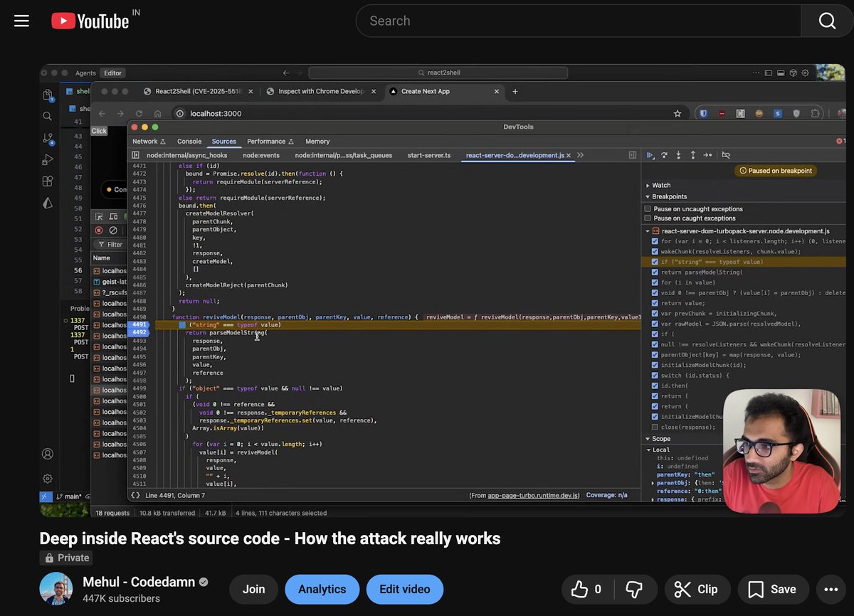Viewport: 854px width, 616px height.
Task: Open Edit video page
Action: [404, 589]
